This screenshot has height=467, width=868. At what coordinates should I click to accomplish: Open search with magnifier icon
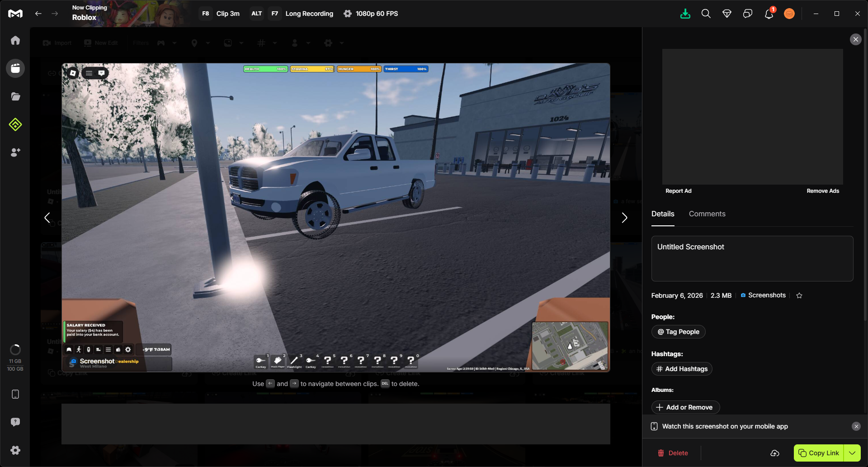click(x=706, y=14)
